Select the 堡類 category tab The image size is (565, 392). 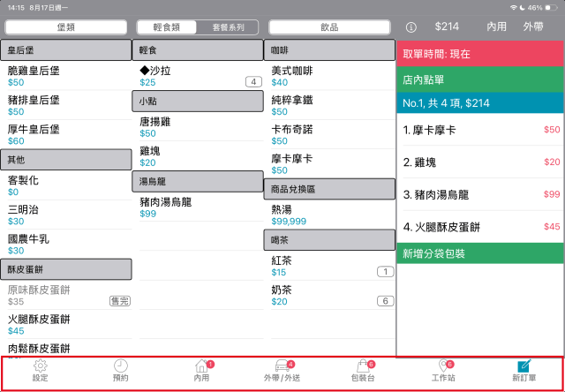coord(66,27)
